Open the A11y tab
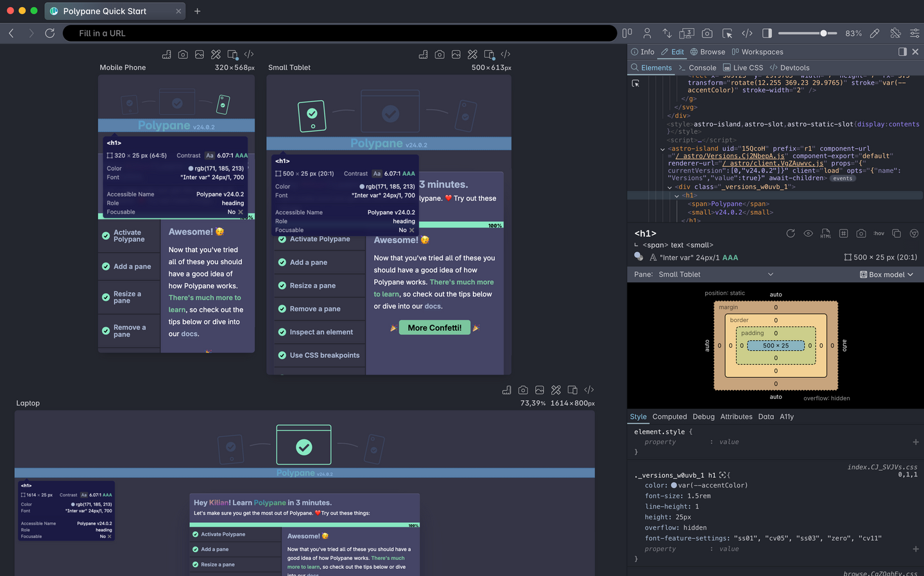Viewport: 924px width, 576px height. (x=787, y=417)
